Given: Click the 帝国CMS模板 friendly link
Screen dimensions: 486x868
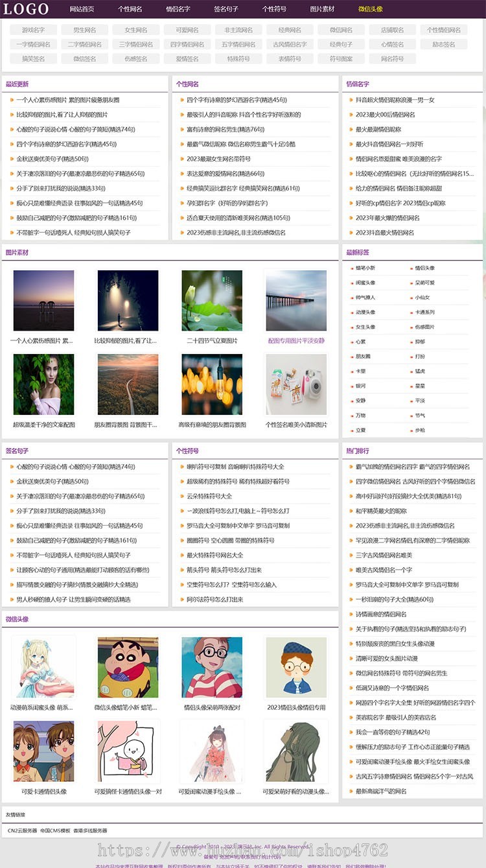Looking at the screenshot, I should coord(55,830).
